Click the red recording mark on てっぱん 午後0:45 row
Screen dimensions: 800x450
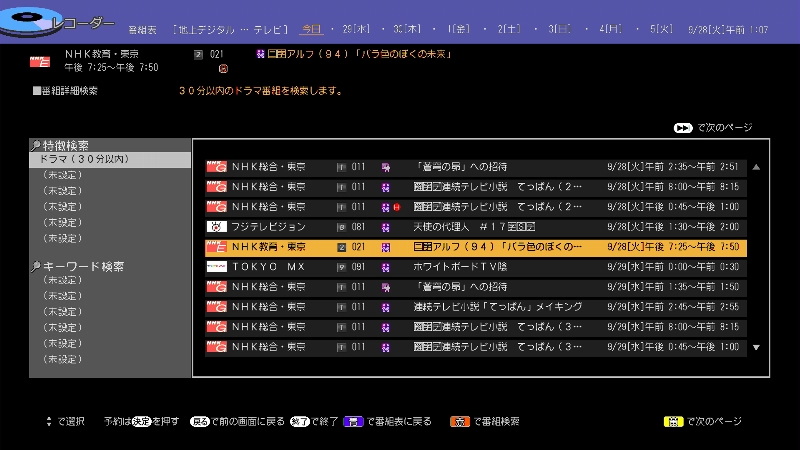point(396,207)
